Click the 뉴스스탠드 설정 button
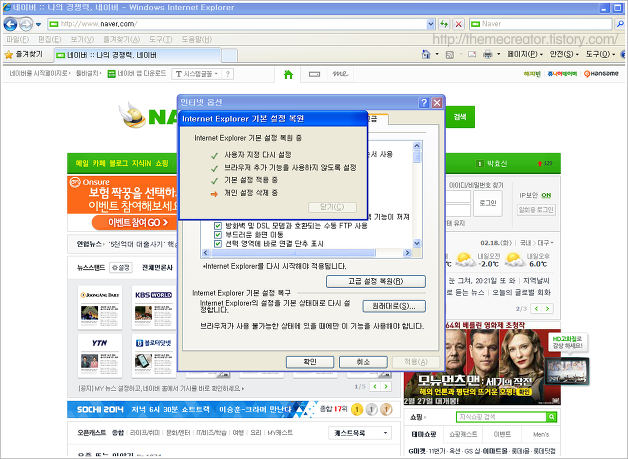The image size is (628, 459). click(x=121, y=268)
